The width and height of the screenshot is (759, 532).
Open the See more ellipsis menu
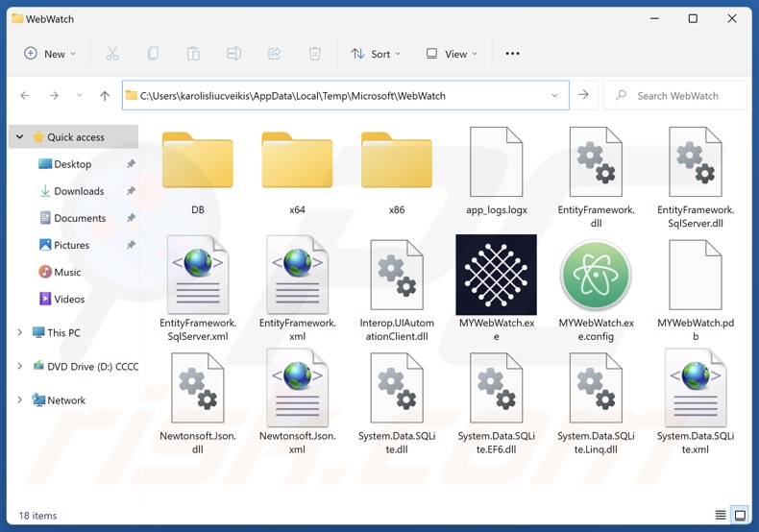pyautogui.click(x=512, y=54)
